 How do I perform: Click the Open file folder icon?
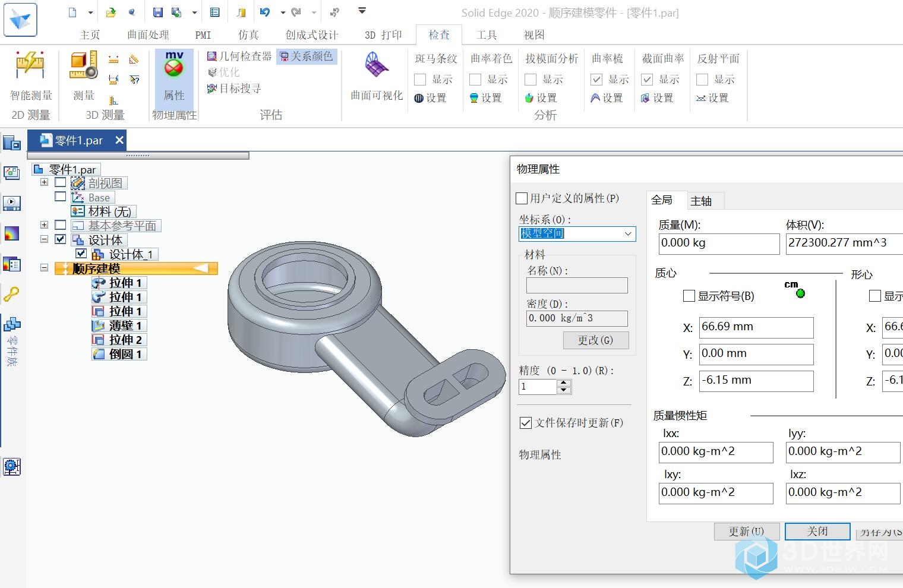pos(111,12)
